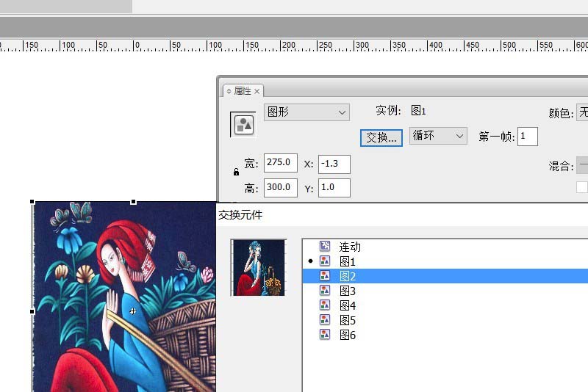Click the graphic icon beside 图1
This screenshot has width=588, height=392.
(325, 261)
